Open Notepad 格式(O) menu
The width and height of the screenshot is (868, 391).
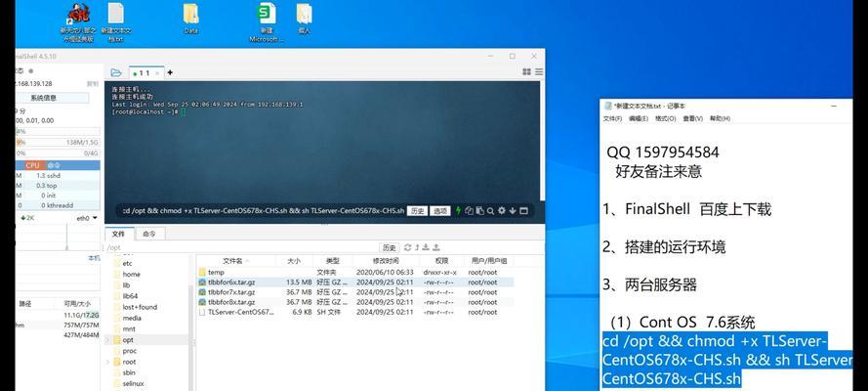[665, 118]
